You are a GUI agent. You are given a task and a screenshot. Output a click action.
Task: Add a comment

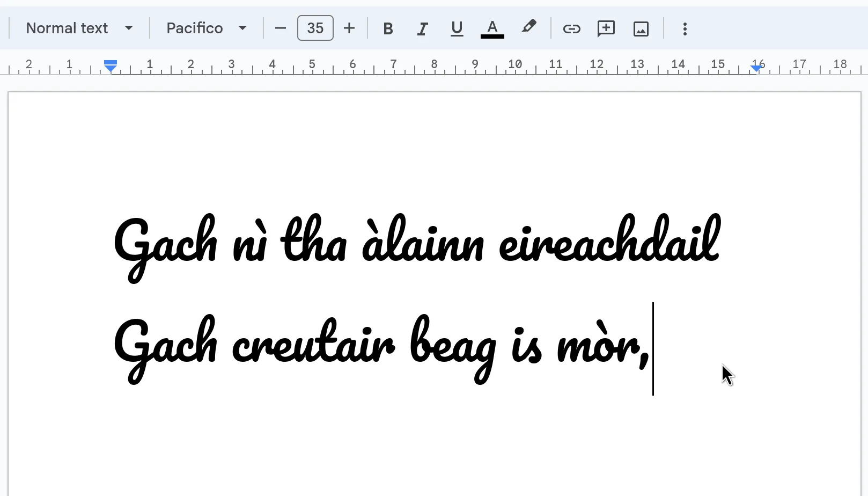[606, 28]
